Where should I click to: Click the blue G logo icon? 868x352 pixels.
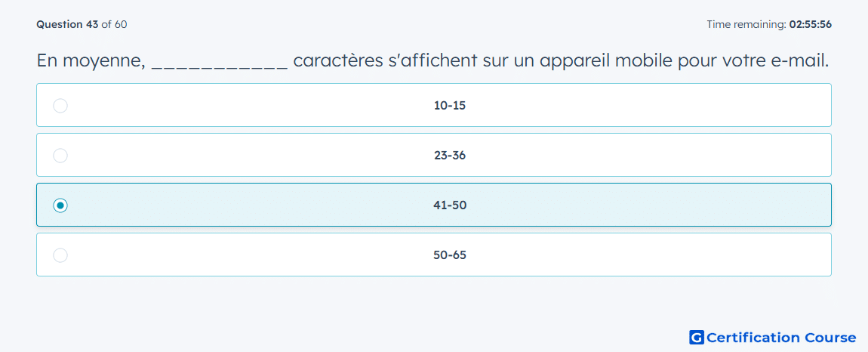point(697,337)
